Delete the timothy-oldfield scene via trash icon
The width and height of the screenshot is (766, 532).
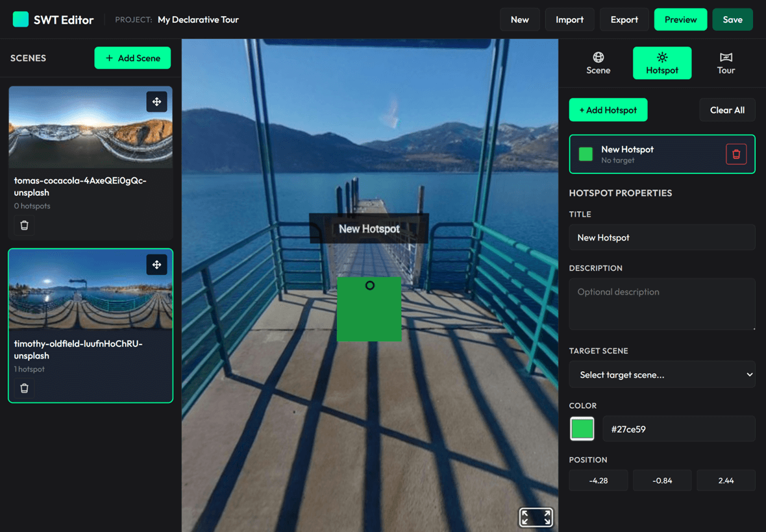pos(25,389)
